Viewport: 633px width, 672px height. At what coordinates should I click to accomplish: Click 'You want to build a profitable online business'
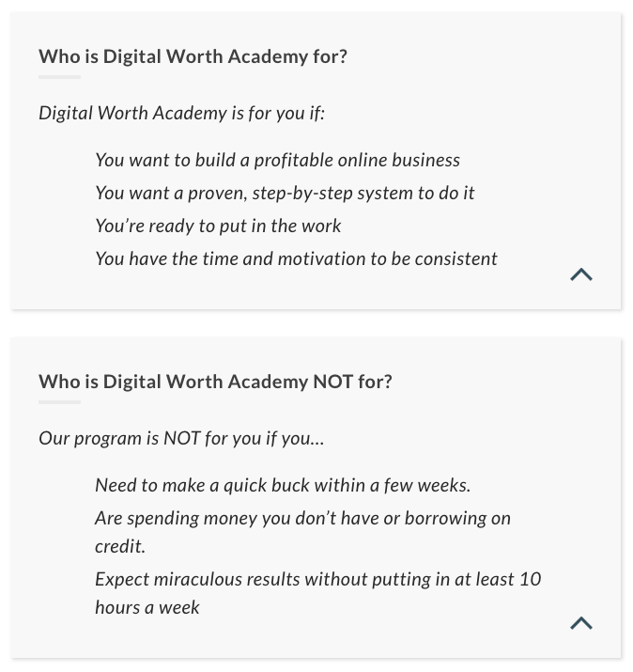coord(278,161)
